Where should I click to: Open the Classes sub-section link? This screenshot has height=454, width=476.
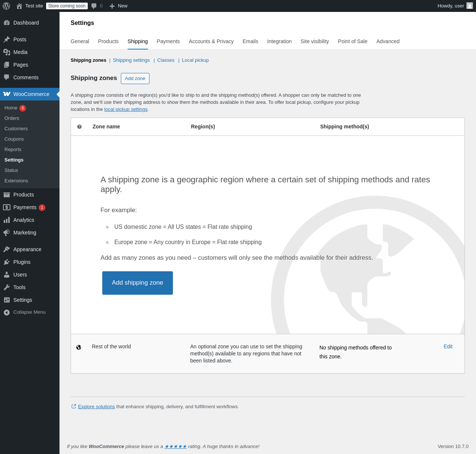(x=166, y=60)
